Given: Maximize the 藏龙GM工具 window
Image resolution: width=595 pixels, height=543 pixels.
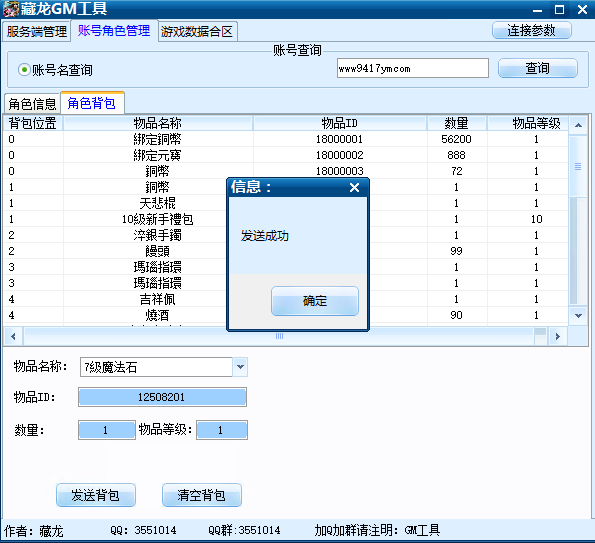Looking at the screenshot, I should [559, 9].
